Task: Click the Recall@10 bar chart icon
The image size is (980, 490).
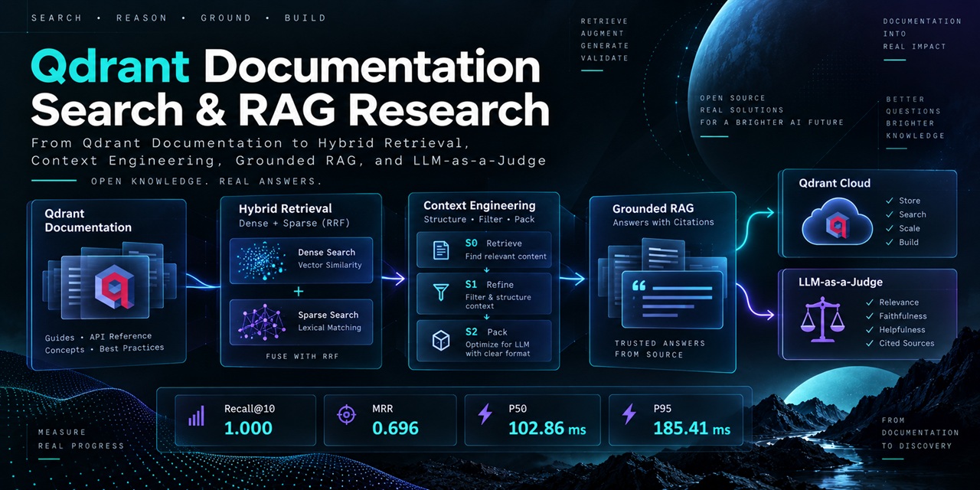Action: point(197,416)
